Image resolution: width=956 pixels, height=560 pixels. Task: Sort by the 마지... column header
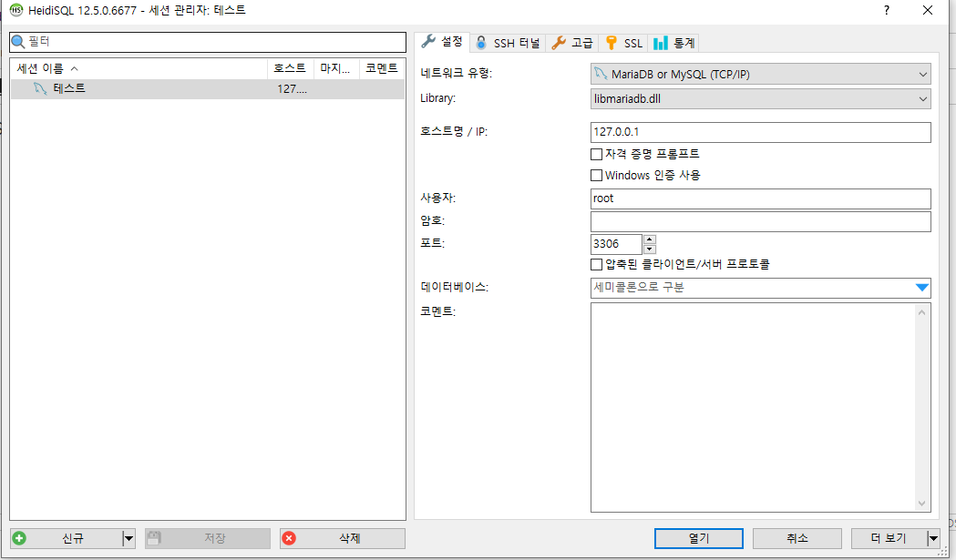tap(336, 69)
